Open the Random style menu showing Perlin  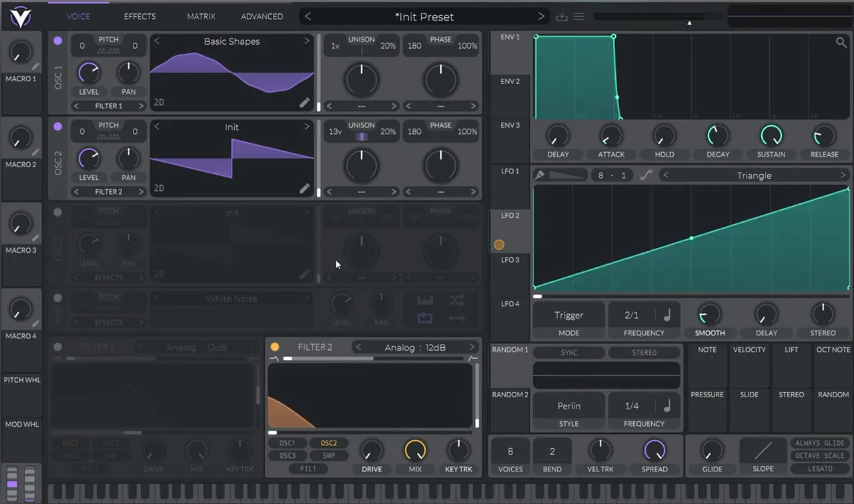click(x=569, y=405)
